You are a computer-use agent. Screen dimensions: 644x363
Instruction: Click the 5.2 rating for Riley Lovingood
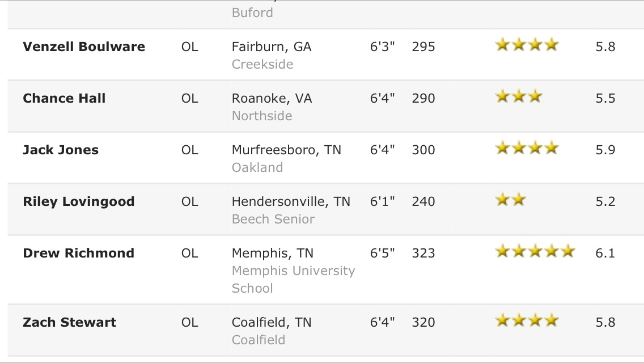point(605,201)
